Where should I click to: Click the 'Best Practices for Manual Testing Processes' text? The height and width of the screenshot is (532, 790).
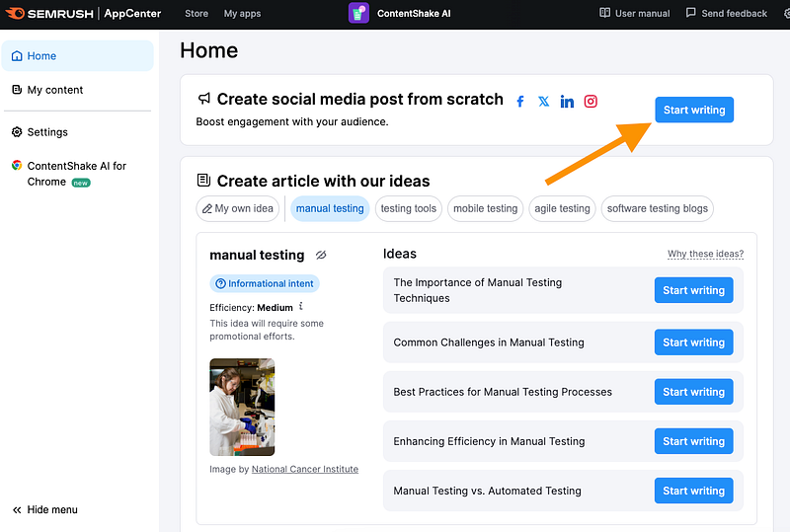coord(503,392)
